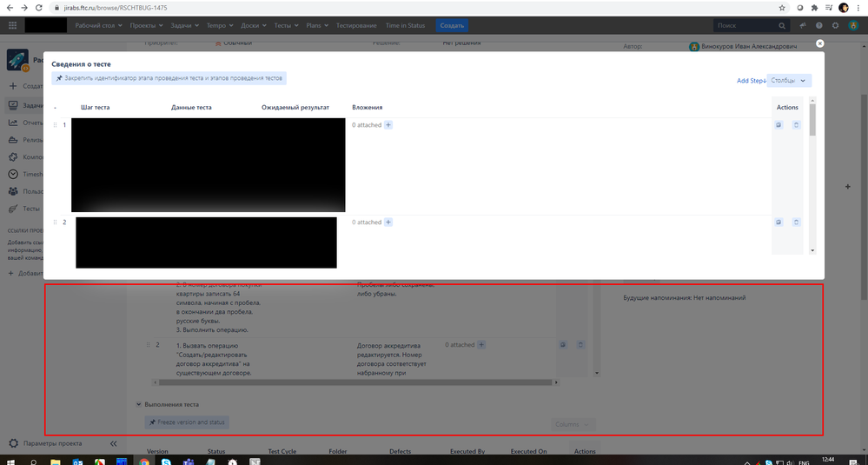Image resolution: width=868 pixels, height=465 pixels.
Task: Go back in the browser
Action: [x=10, y=8]
